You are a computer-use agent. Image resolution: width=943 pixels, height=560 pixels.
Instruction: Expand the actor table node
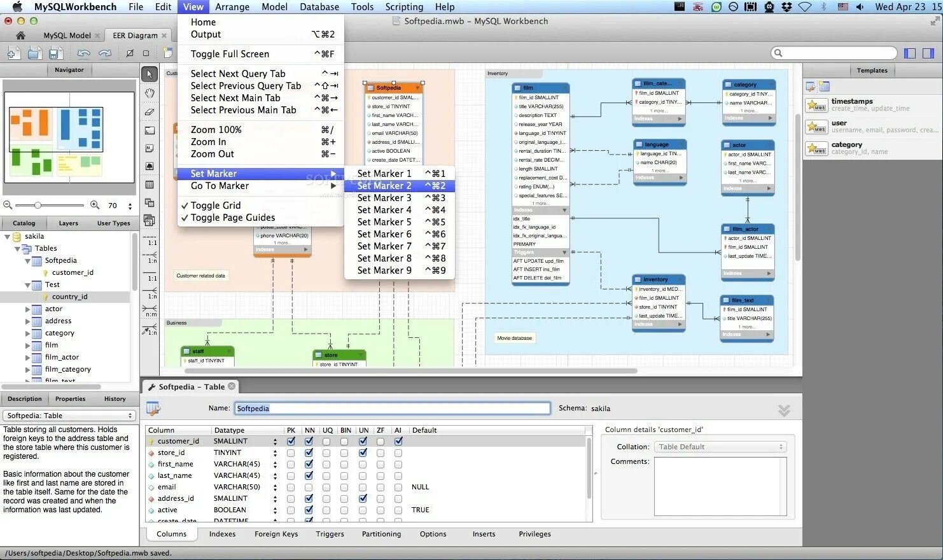pyautogui.click(x=27, y=309)
